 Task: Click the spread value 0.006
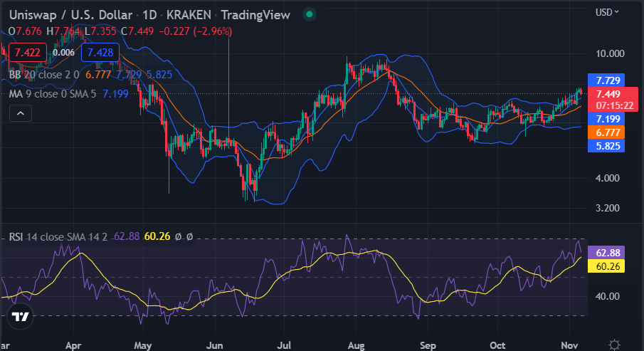click(63, 53)
